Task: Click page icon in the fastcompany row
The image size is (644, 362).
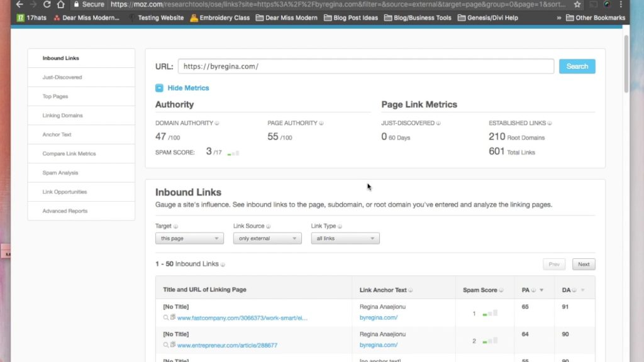Action: coord(173,317)
